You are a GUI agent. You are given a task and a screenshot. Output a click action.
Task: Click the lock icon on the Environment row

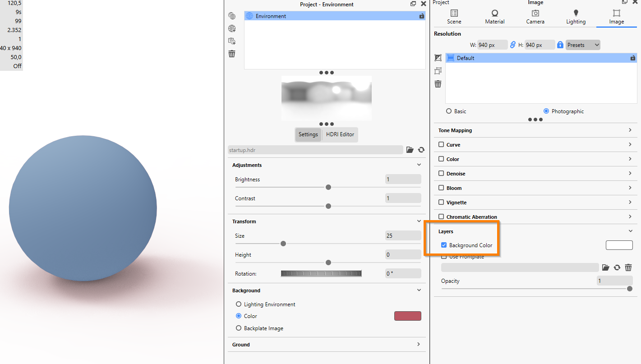421,16
